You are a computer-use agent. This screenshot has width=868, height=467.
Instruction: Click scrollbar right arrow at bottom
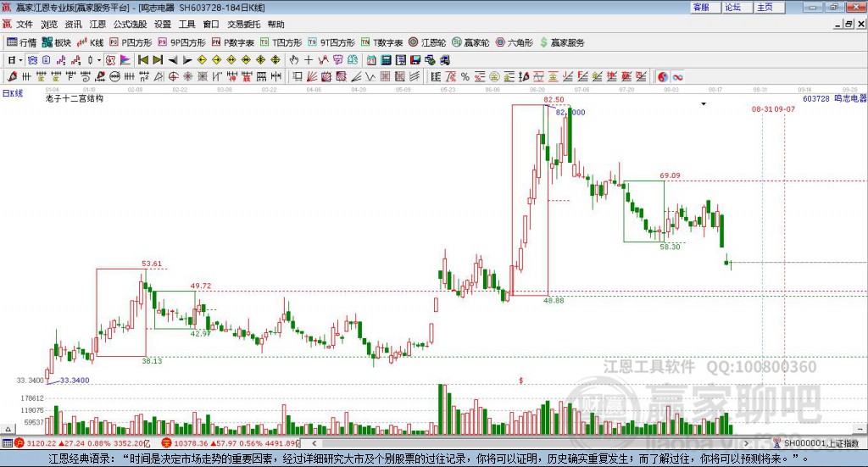(746, 443)
